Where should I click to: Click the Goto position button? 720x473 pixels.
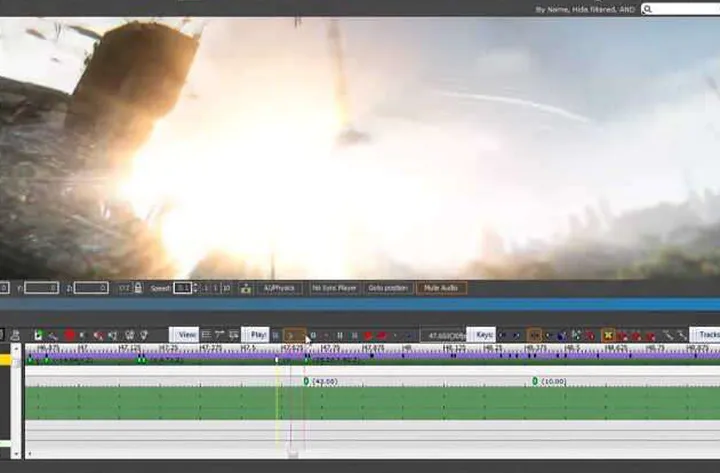click(388, 288)
